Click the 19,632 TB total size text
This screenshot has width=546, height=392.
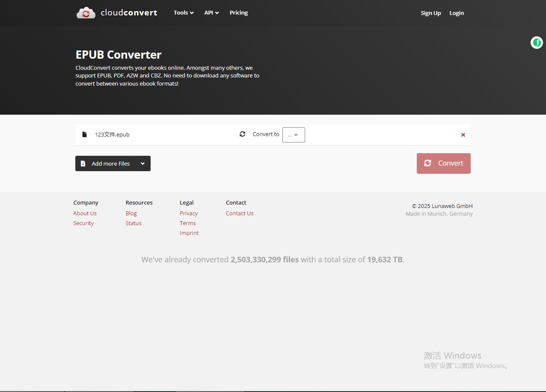click(385, 259)
